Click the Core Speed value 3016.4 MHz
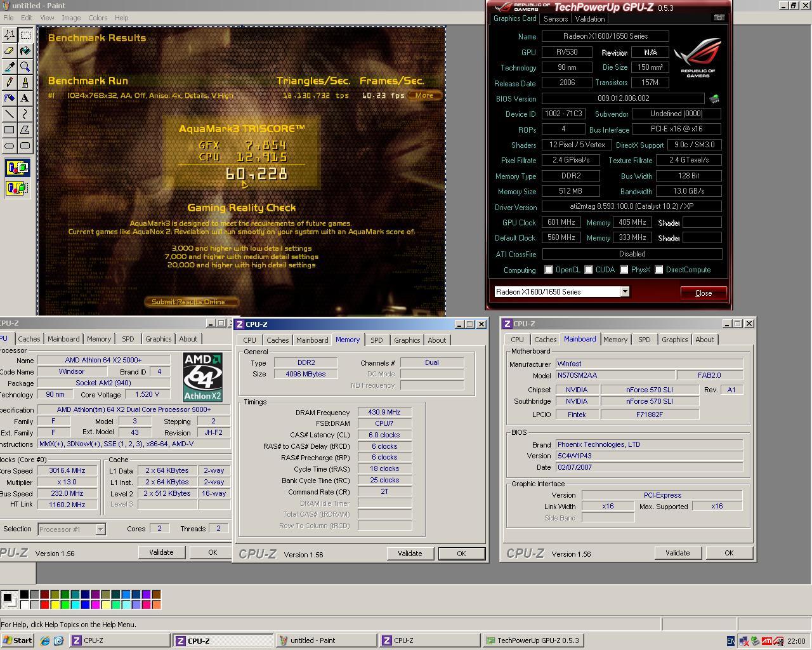Image resolution: width=812 pixels, height=650 pixels. coord(67,470)
